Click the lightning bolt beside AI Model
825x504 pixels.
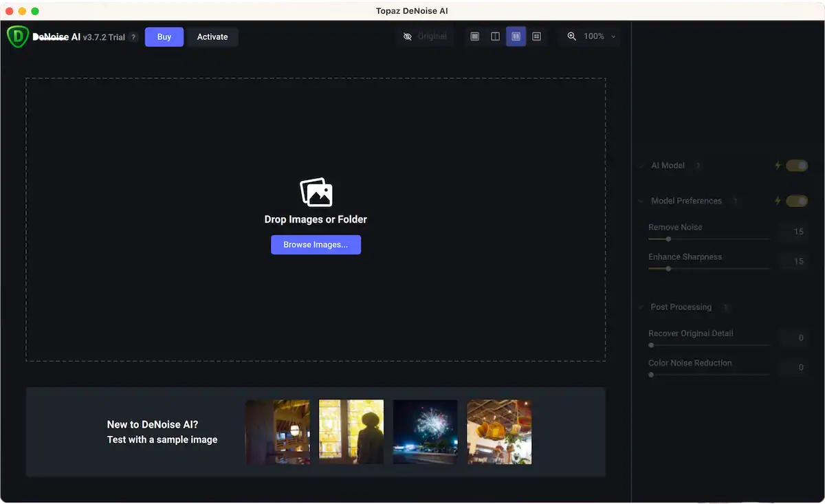(778, 166)
